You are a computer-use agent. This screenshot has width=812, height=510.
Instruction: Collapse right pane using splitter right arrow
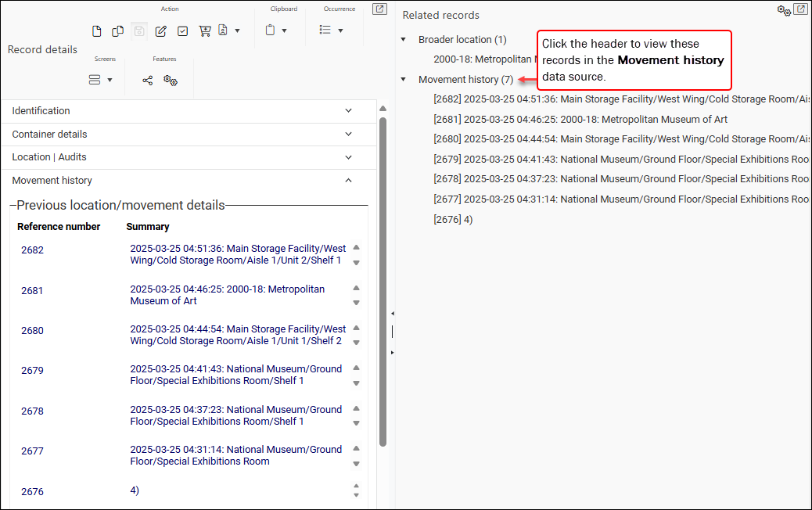pyautogui.click(x=393, y=353)
